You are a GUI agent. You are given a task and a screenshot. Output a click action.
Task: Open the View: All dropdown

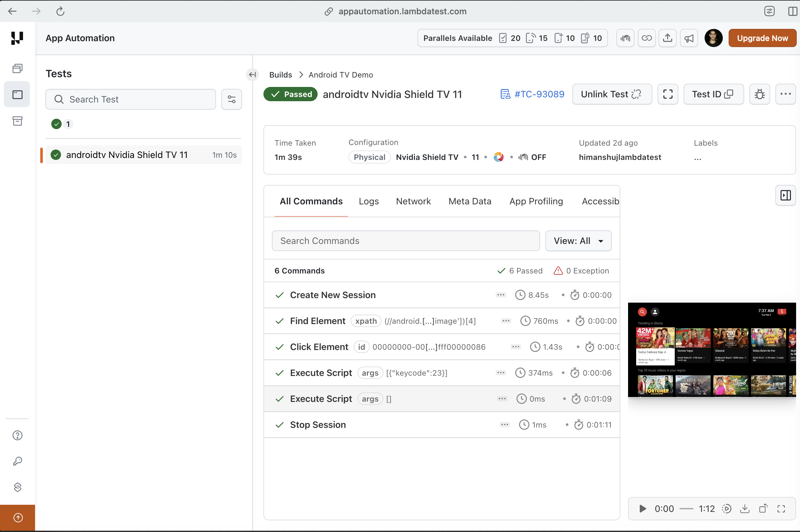[578, 241]
